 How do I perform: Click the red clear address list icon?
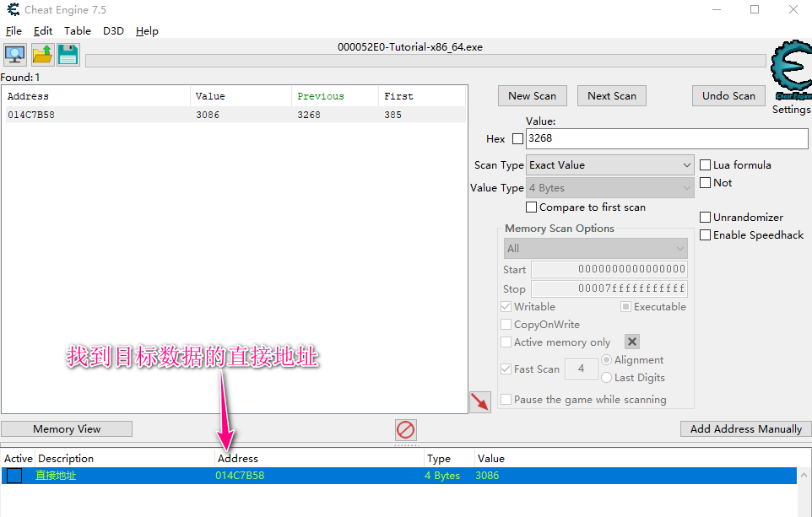405,429
